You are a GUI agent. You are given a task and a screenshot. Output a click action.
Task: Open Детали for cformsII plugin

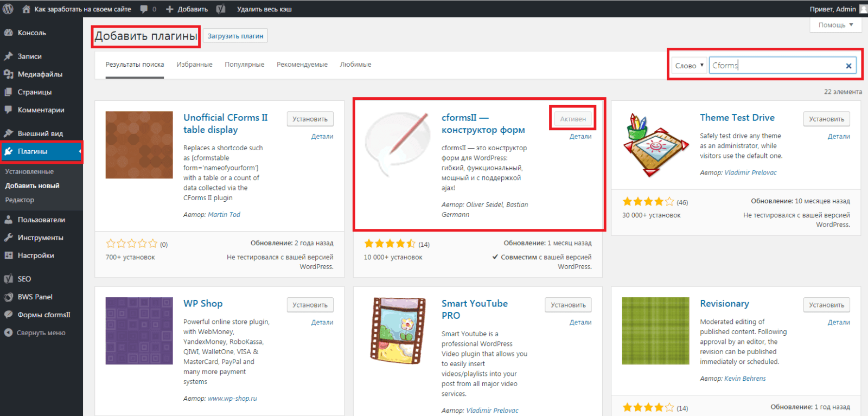click(580, 137)
